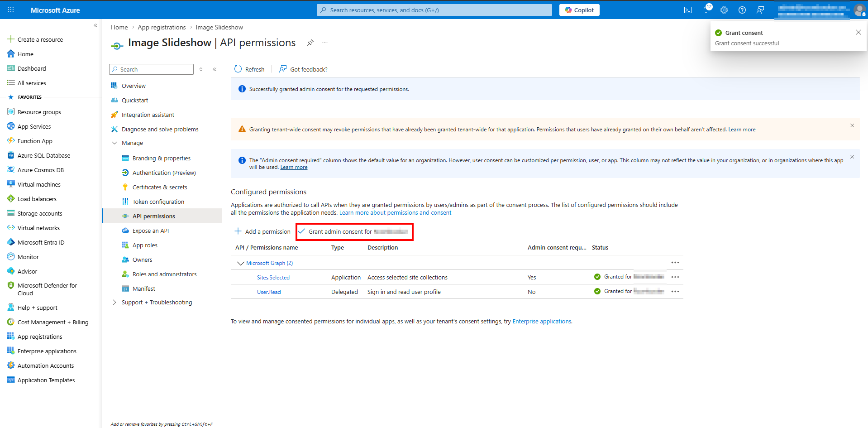Open the User.Read permission link
This screenshot has height=428, width=868.
269,292
